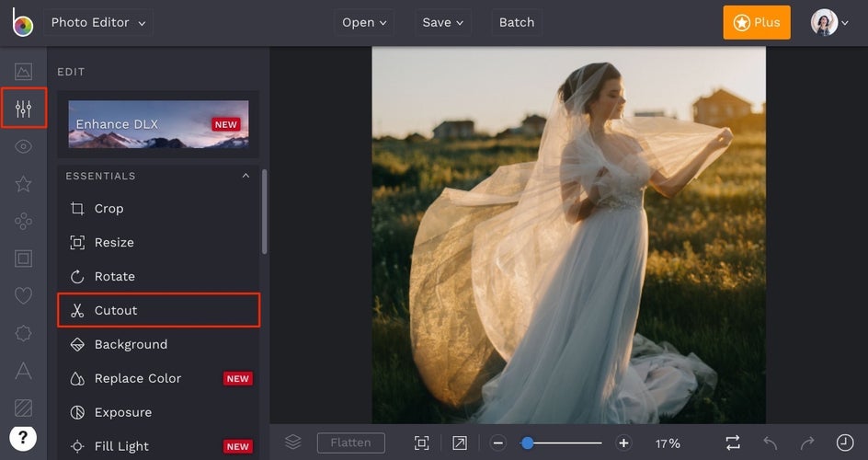The width and height of the screenshot is (868, 460).
Task: Select the Fill Light tool
Action: click(158, 446)
